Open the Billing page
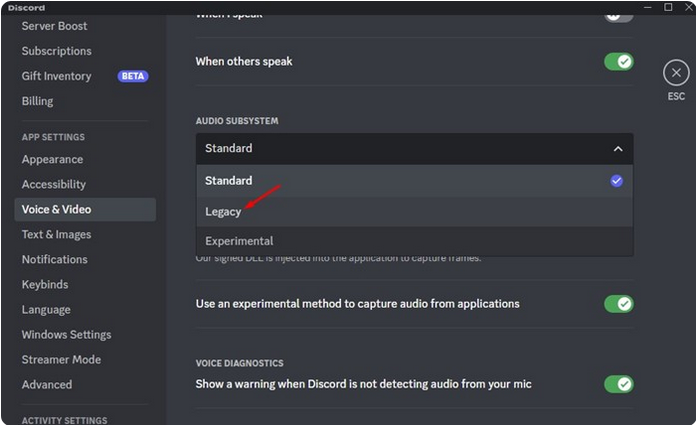The width and height of the screenshot is (696, 425). coord(37,101)
